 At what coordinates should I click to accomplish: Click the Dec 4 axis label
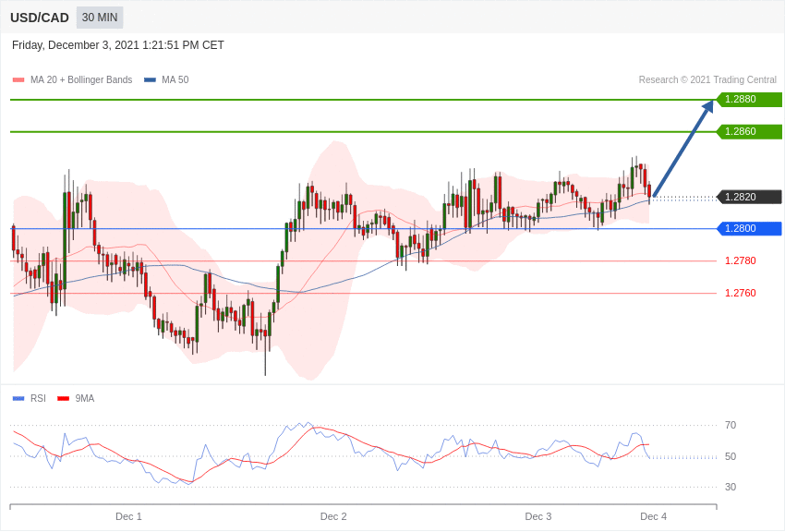point(653,516)
